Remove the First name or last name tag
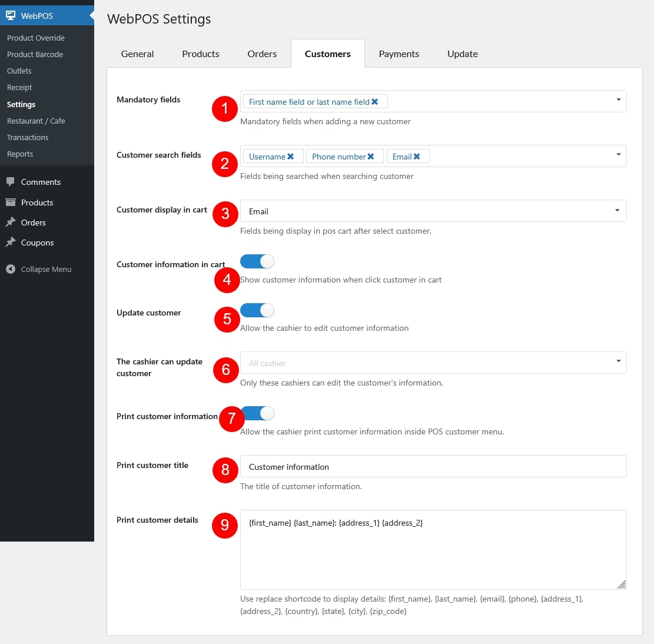 (x=374, y=102)
